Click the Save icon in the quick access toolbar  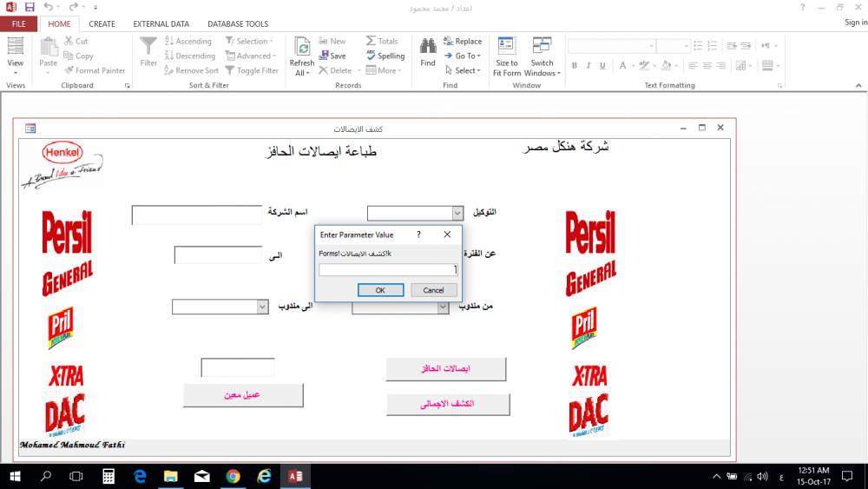click(x=30, y=7)
